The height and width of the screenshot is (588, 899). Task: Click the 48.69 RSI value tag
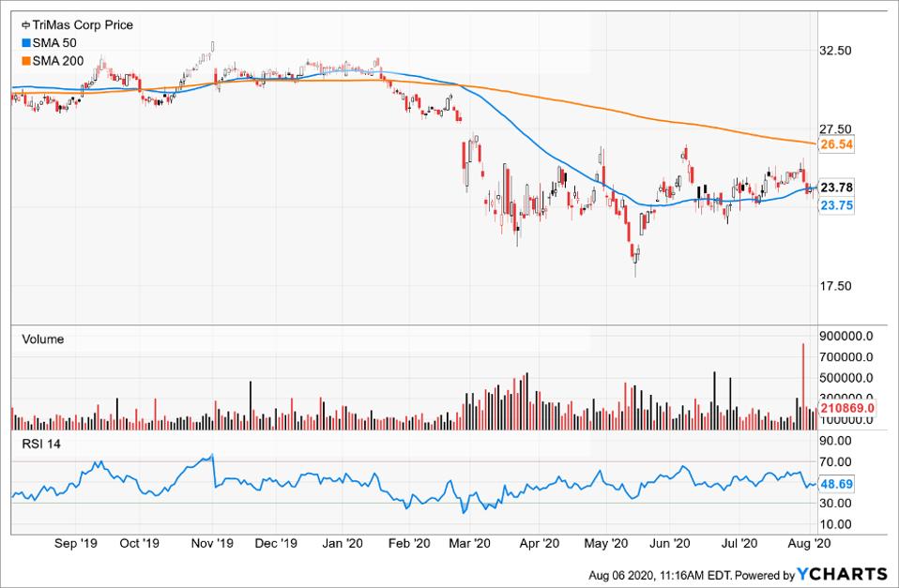click(x=836, y=484)
